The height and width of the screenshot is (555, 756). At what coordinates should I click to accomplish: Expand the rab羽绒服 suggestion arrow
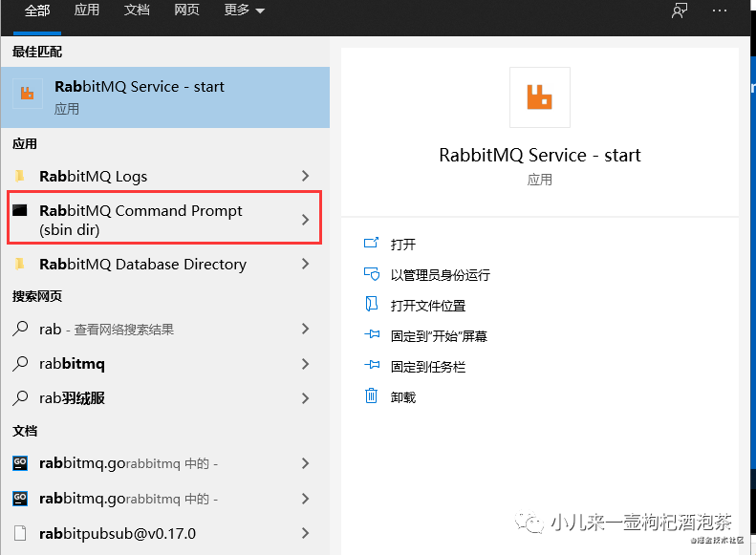click(305, 398)
